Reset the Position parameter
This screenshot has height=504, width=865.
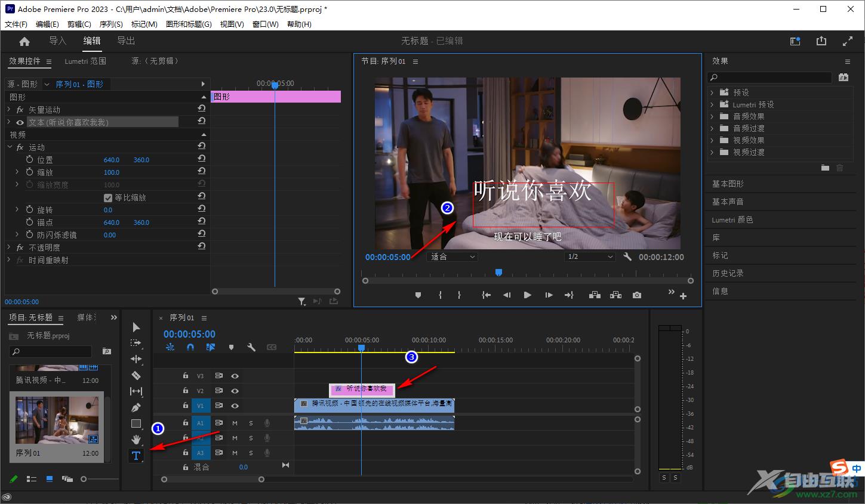(x=202, y=159)
